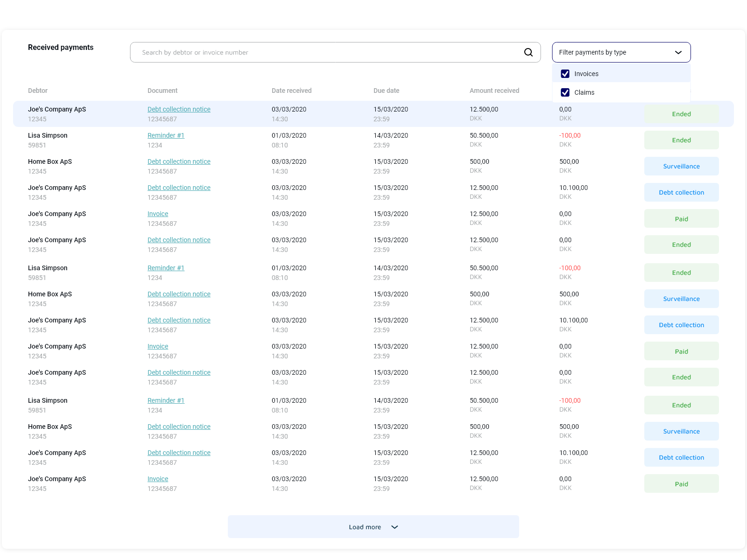Open the Filter payments by type dropdown

(621, 52)
